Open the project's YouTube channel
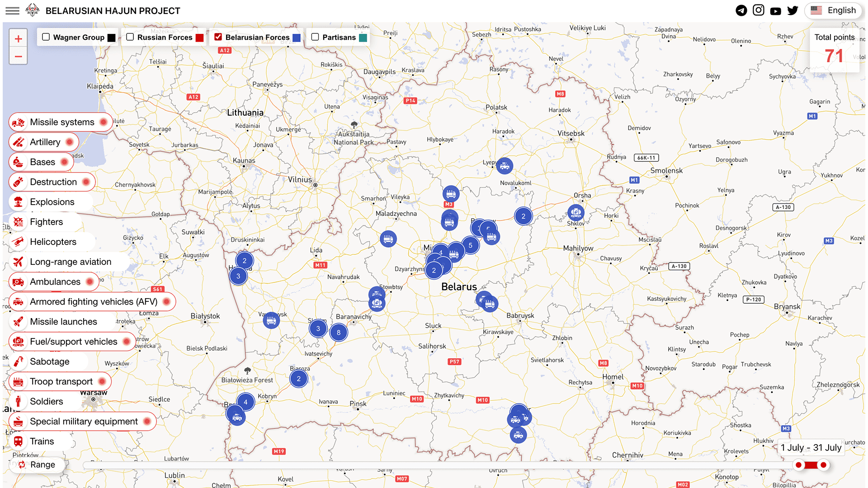868x488 pixels. click(775, 10)
